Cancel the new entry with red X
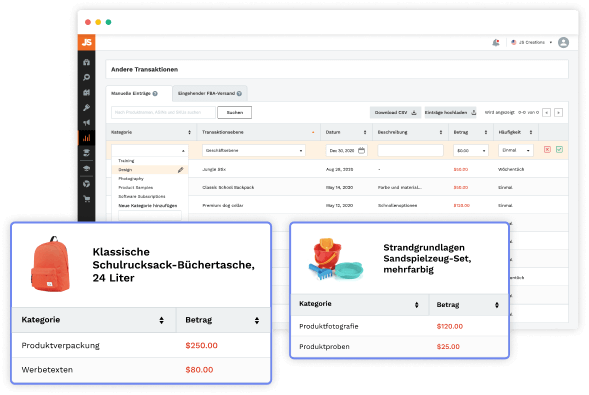589x395 pixels. (547, 149)
